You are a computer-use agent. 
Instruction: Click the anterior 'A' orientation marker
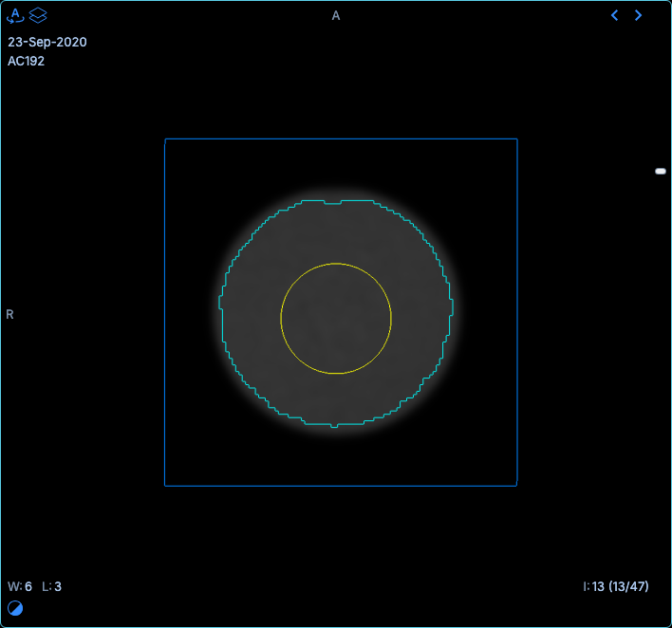coord(336,16)
